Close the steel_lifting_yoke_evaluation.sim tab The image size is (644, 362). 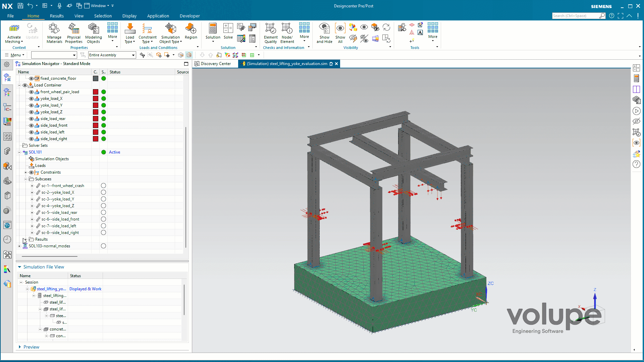(336, 64)
